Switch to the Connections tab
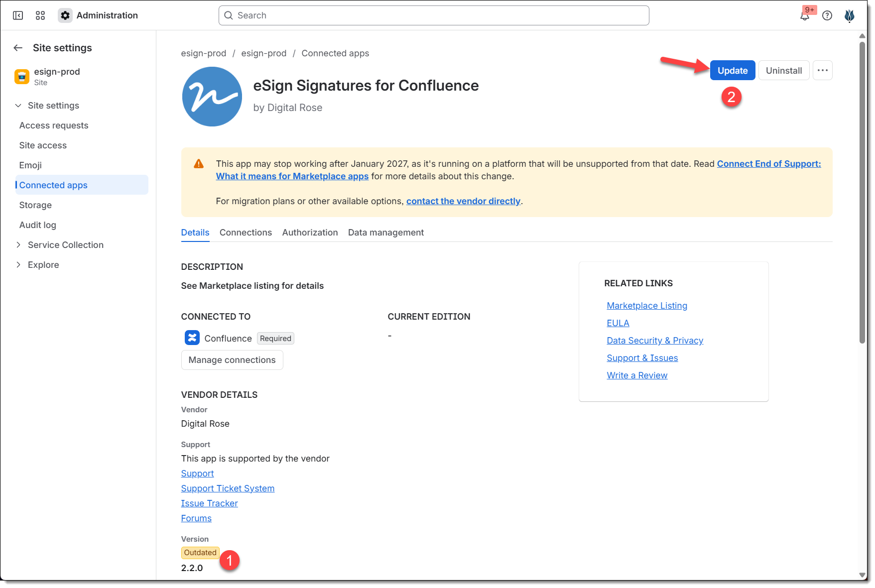 coord(246,233)
